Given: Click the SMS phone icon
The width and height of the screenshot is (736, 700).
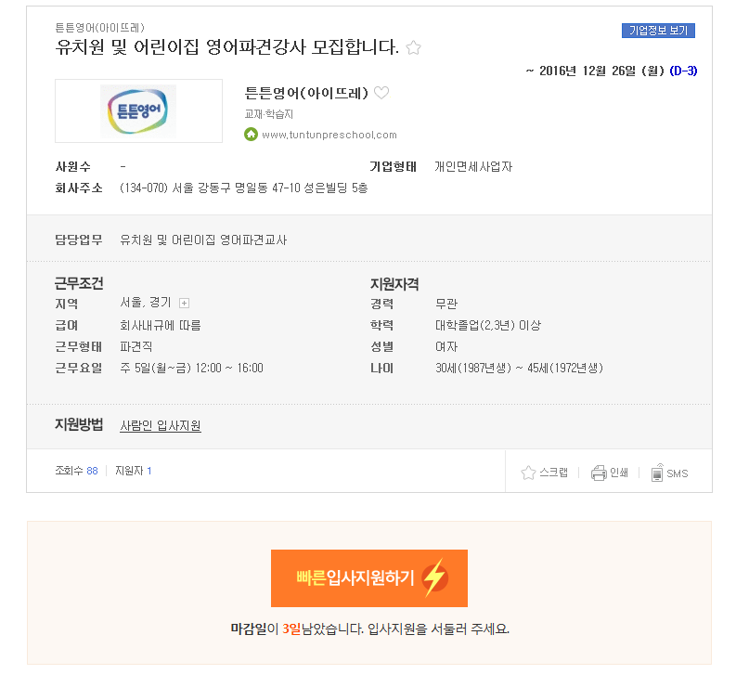Looking at the screenshot, I should point(657,473).
